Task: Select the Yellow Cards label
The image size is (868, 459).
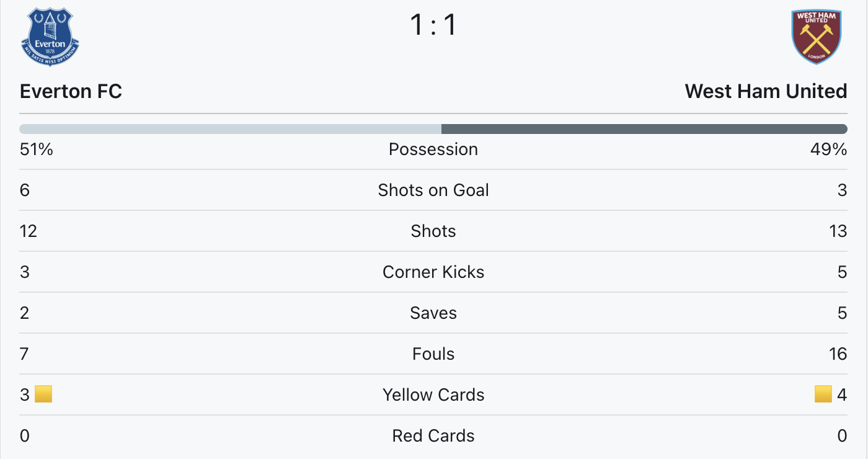Action: pyautogui.click(x=433, y=395)
